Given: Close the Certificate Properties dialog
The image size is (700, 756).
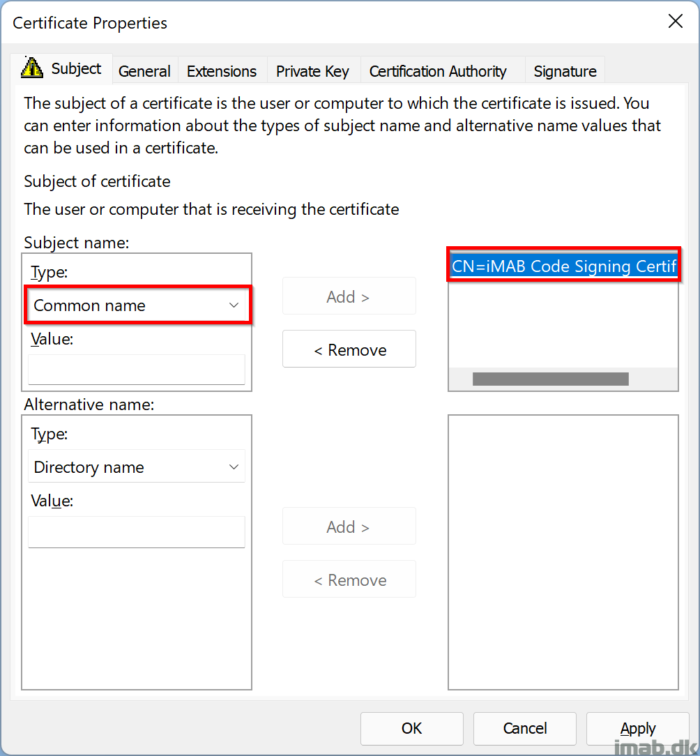Looking at the screenshot, I should pos(676,21).
